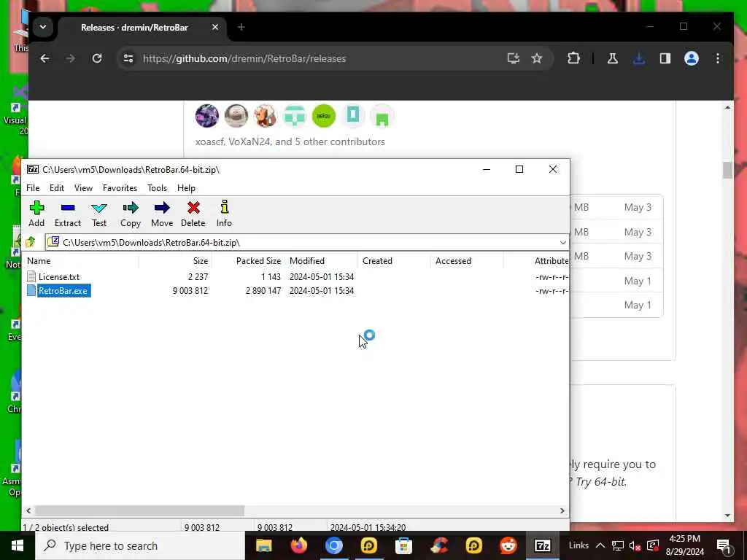
Task: Click the muted volume tray icon
Action: (x=635, y=545)
